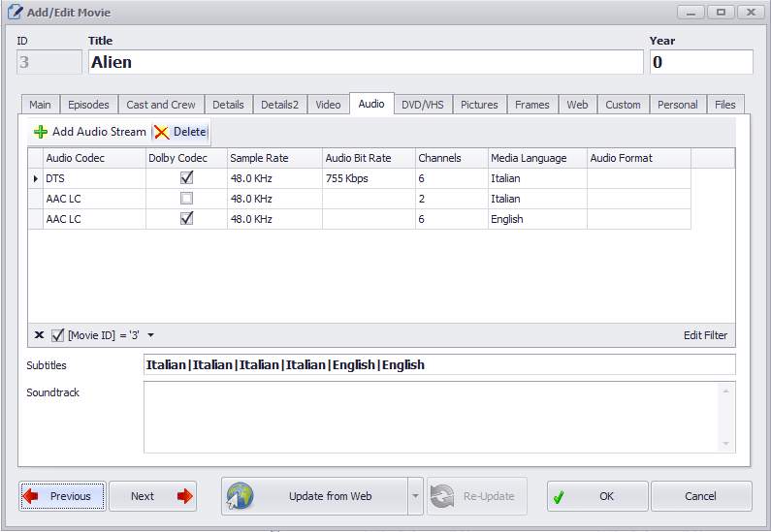Image resolution: width=771 pixels, height=532 pixels.
Task: Expand the Movie ID filter dropdown arrow
Action: tap(150, 335)
